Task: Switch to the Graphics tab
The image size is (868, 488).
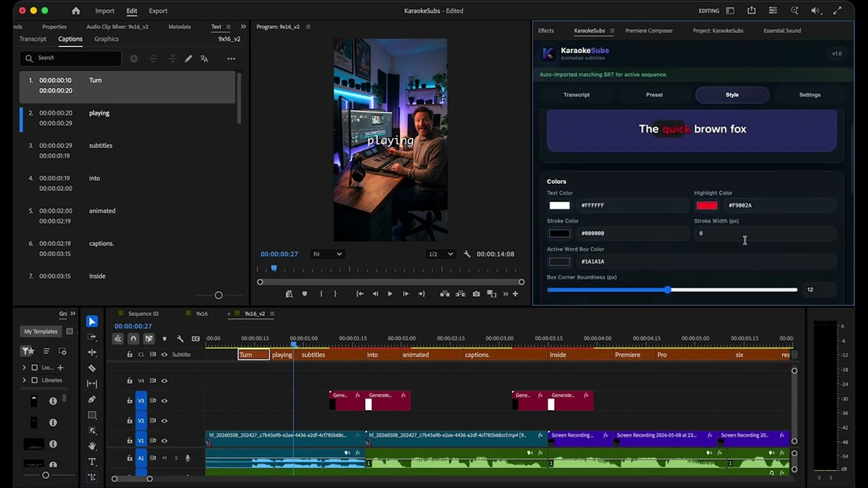Action: (106, 39)
